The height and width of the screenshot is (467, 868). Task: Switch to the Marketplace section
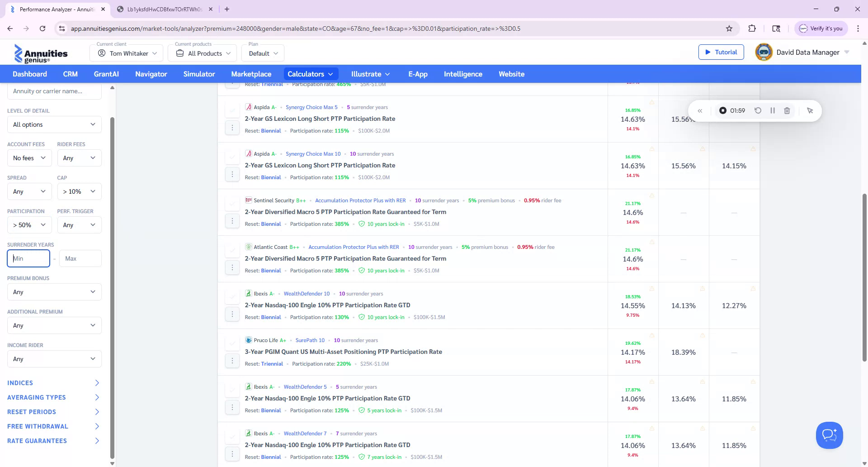(x=251, y=74)
